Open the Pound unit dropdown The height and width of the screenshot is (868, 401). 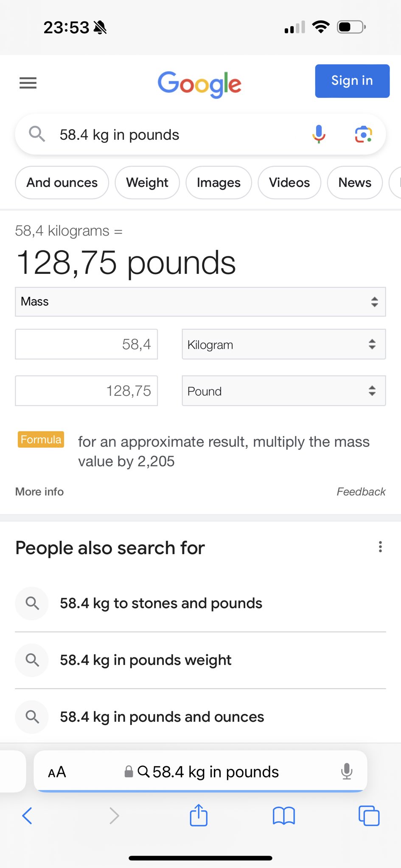coord(284,391)
